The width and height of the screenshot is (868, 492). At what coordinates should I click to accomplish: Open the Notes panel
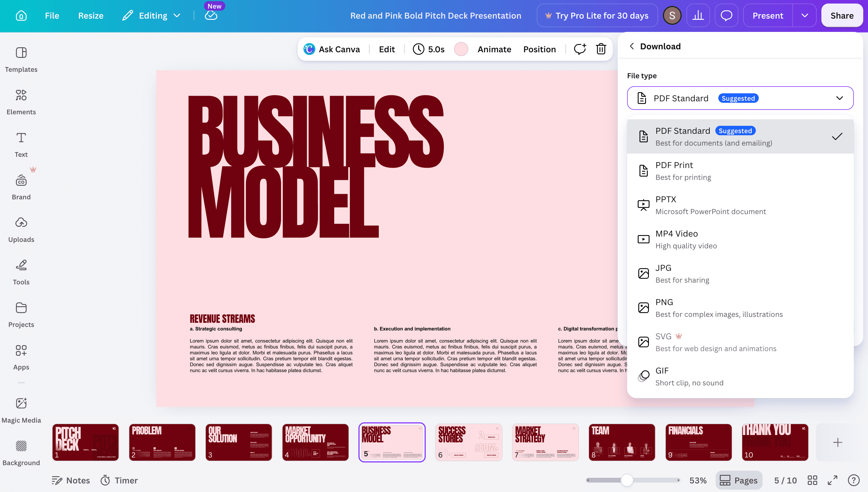click(x=71, y=480)
